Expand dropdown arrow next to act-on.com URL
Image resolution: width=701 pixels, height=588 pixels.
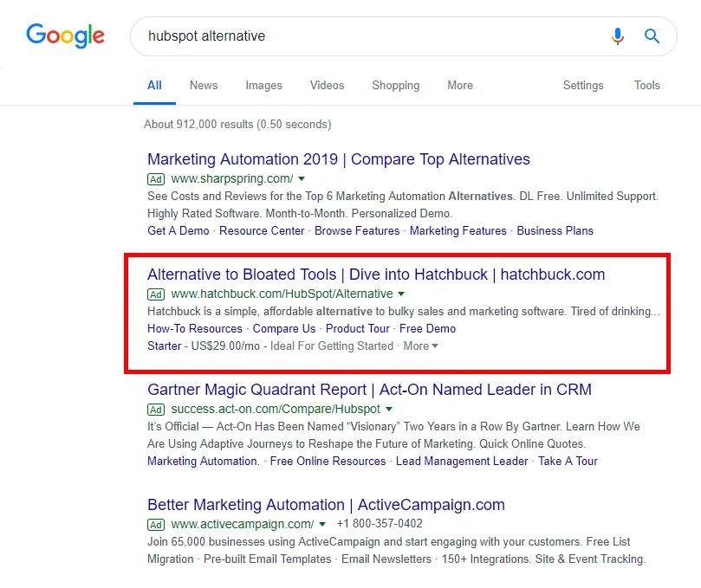coord(389,410)
